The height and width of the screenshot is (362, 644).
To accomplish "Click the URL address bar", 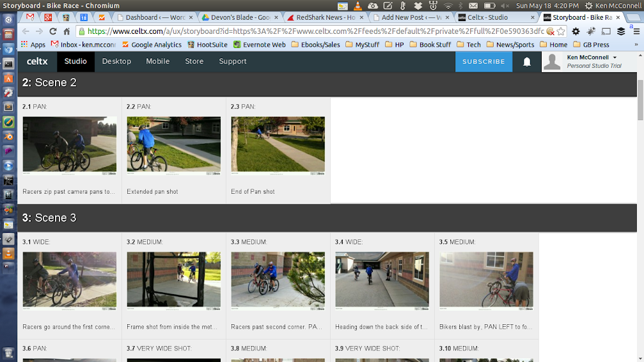I will coord(315,31).
